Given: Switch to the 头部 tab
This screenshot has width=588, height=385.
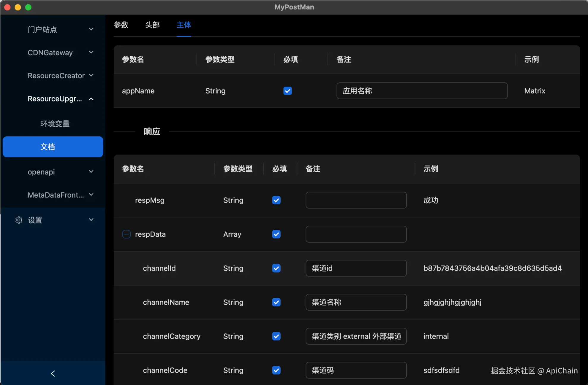Looking at the screenshot, I should pos(152,25).
